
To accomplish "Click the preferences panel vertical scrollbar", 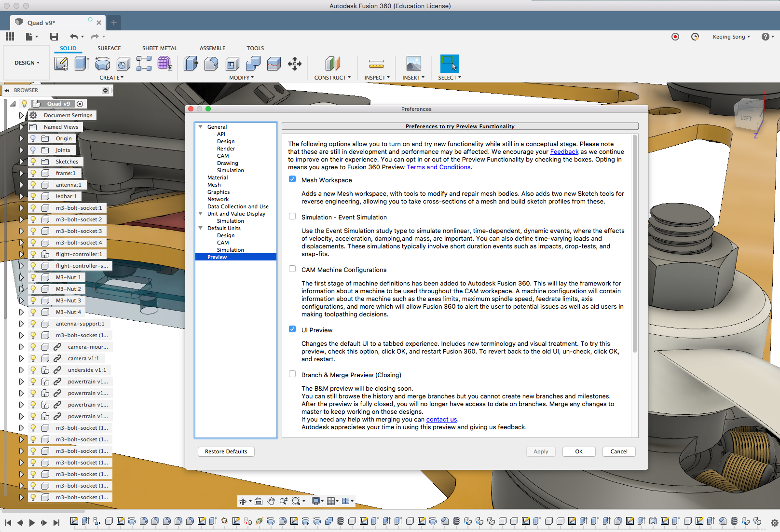I will 634,244.
